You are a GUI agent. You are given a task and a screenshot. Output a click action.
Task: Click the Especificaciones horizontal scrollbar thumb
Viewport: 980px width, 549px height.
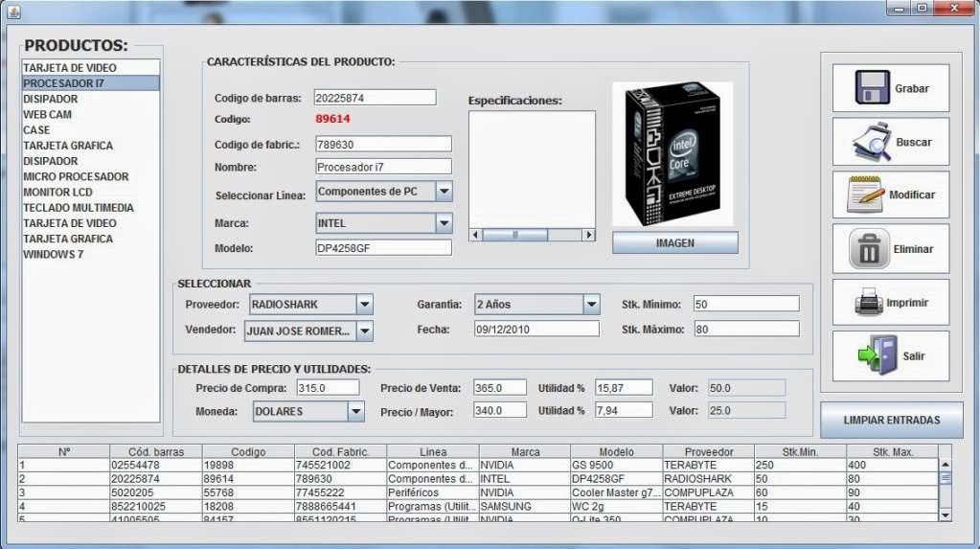(x=515, y=235)
